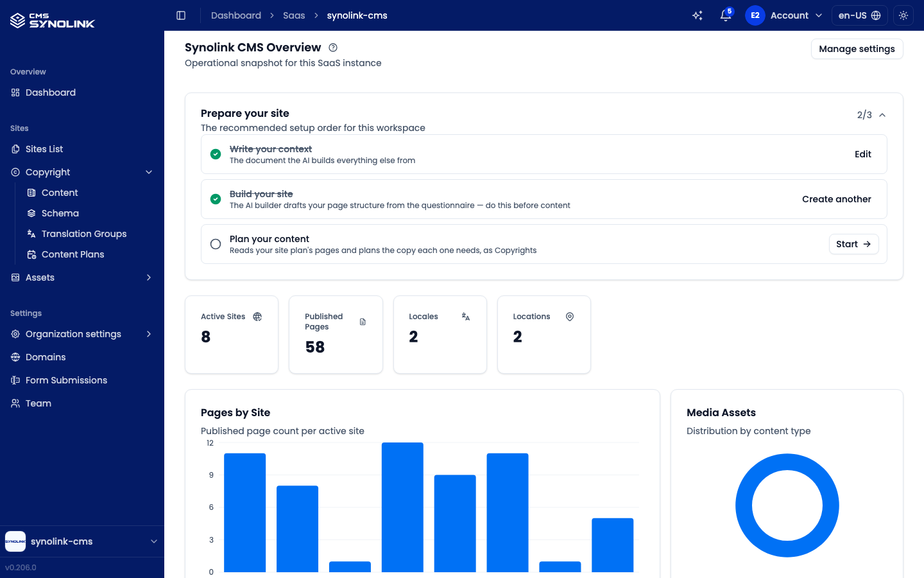Open the synolink-cms workspace switcher
The image size is (924, 578).
[82, 541]
